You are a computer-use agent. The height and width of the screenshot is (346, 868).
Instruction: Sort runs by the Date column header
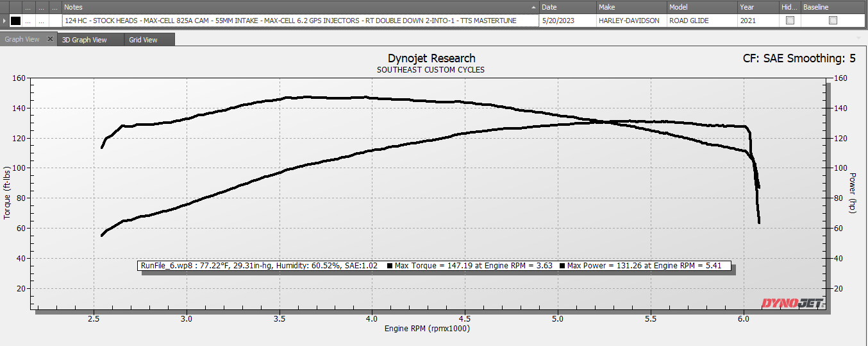[567, 7]
